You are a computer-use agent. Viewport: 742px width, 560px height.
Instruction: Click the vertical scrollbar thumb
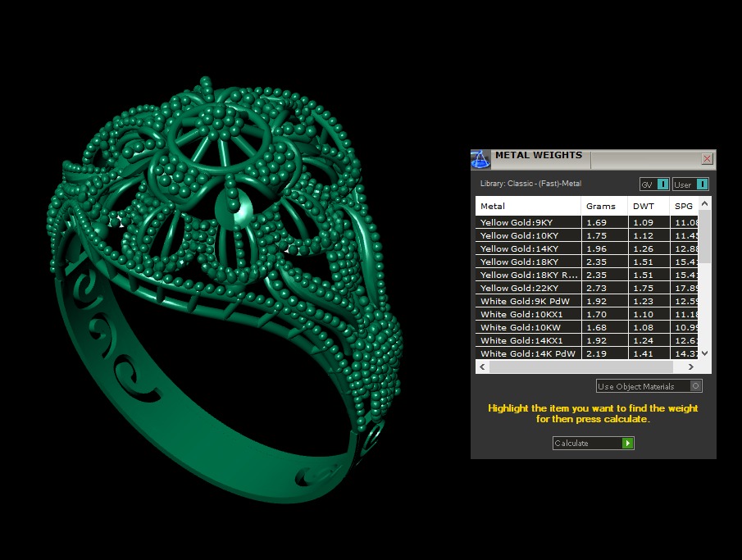click(704, 236)
